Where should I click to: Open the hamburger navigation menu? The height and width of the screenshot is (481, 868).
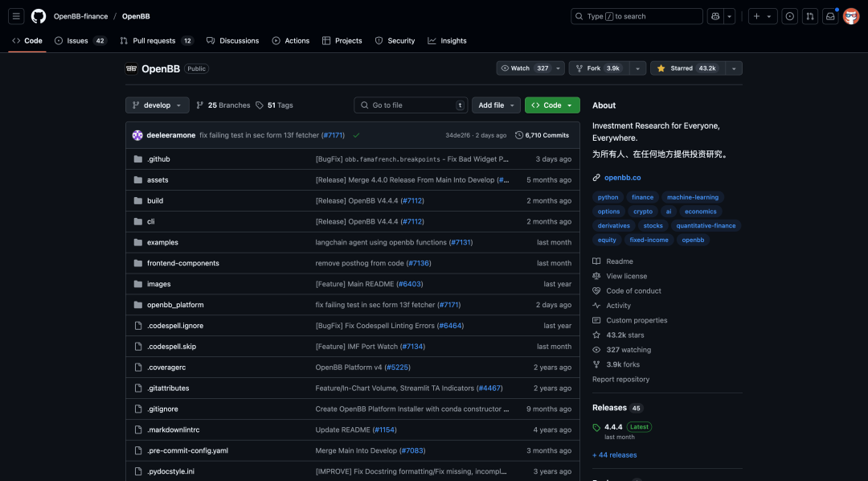pyautogui.click(x=16, y=16)
